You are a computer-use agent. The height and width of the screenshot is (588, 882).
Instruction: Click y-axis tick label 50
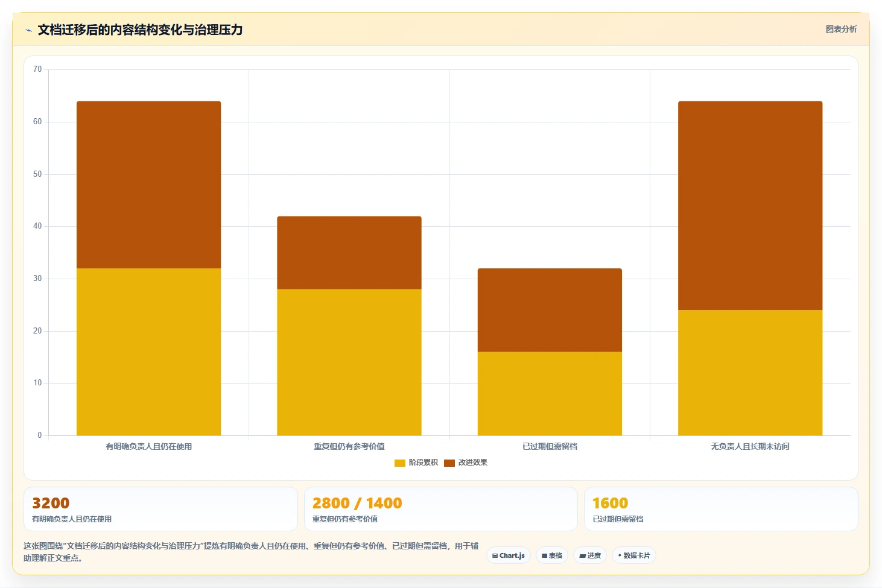pyautogui.click(x=37, y=174)
